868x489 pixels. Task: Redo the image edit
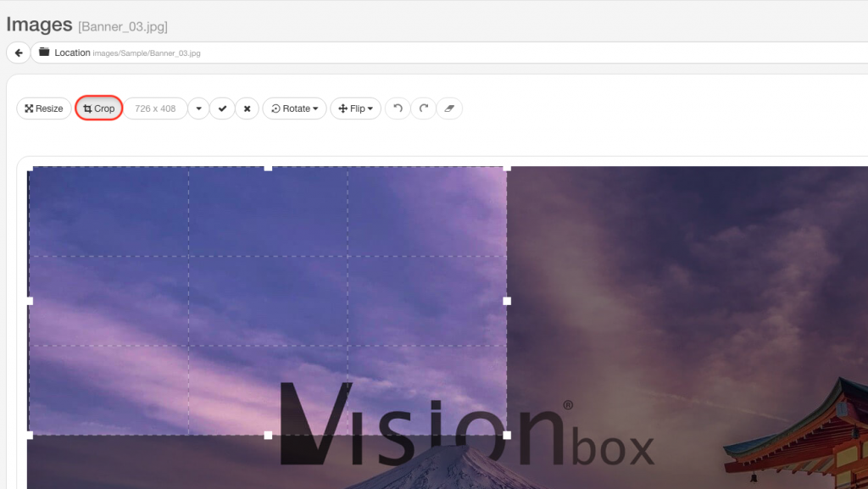click(424, 108)
